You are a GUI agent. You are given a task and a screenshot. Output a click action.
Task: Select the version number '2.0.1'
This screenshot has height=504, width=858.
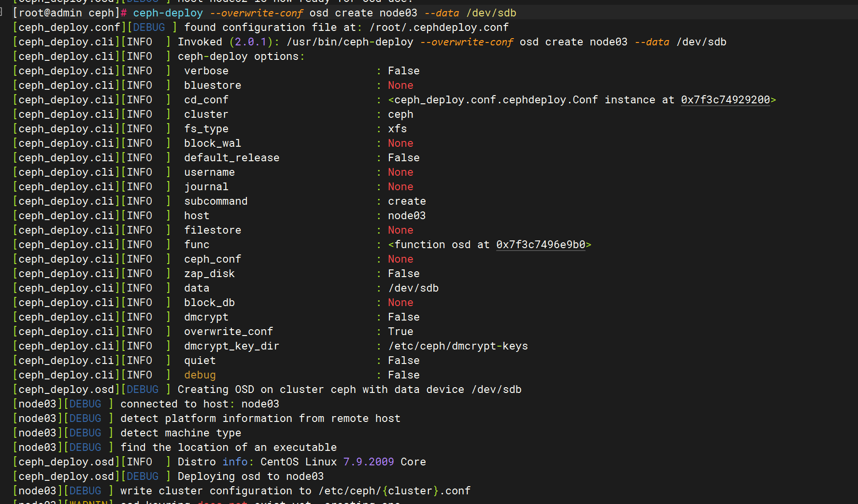pos(251,42)
